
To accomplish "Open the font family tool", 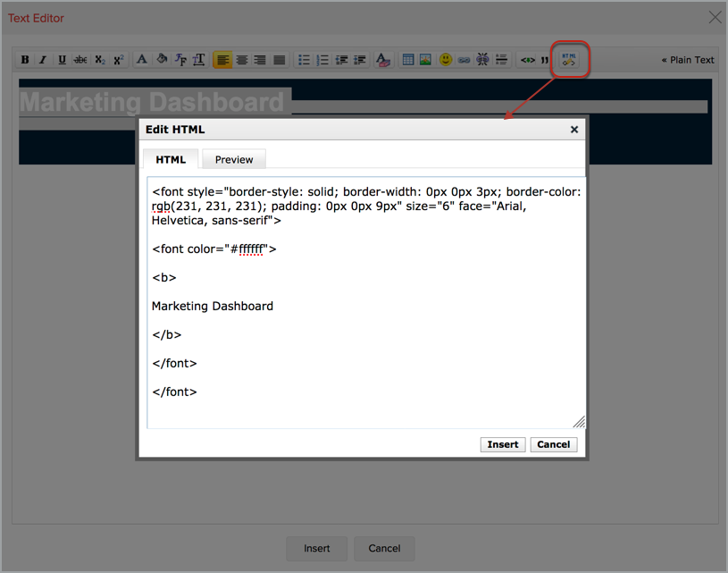I will point(180,60).
